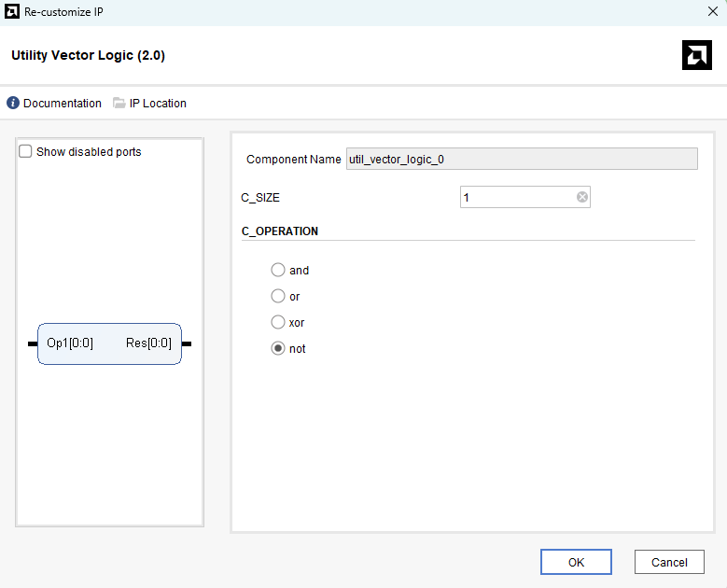Click the Res[0:0] output port pin
727x588 pixels.
pos(187,343)
